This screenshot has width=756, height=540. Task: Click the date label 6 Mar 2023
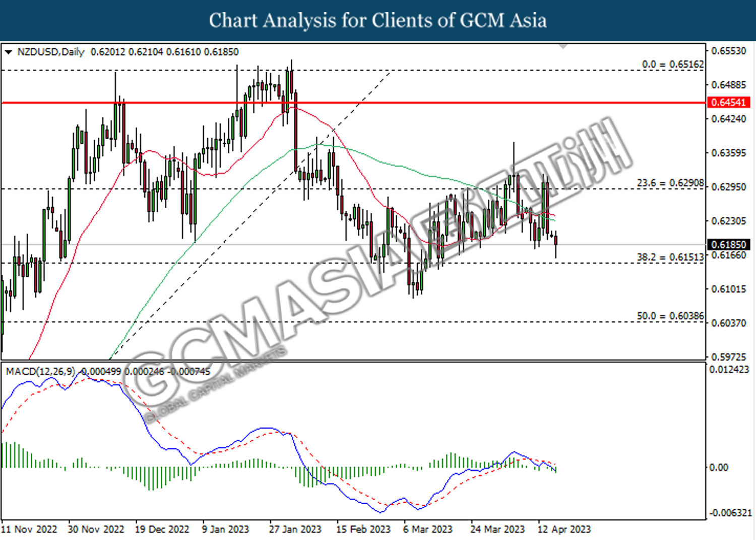click(x=428, y=529)
